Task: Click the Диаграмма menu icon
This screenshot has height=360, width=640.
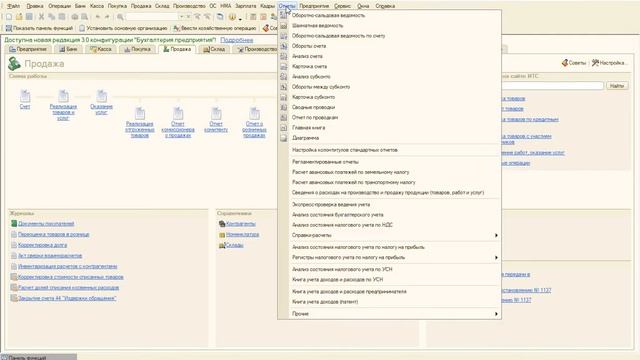Action: pyautogui.click(x=284, y=138)
